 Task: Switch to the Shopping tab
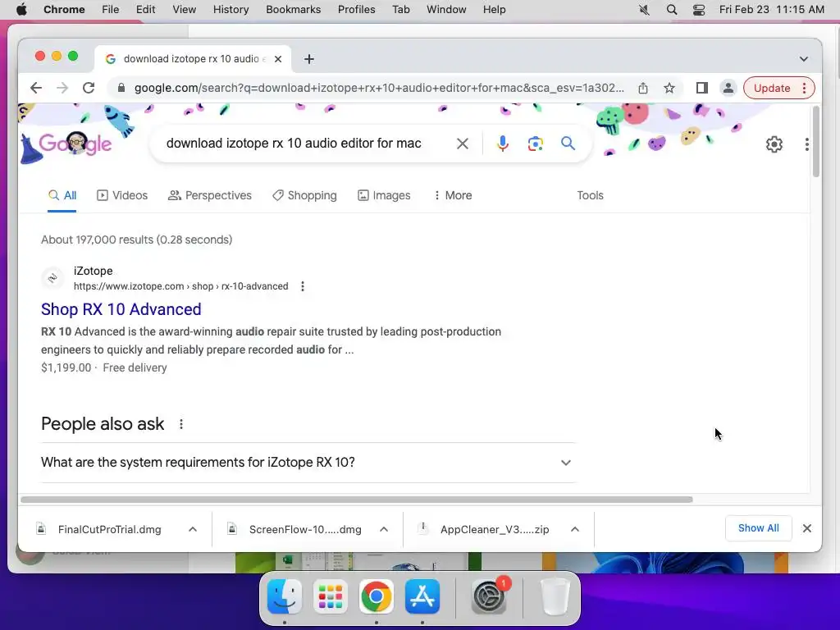click(304, 195)
